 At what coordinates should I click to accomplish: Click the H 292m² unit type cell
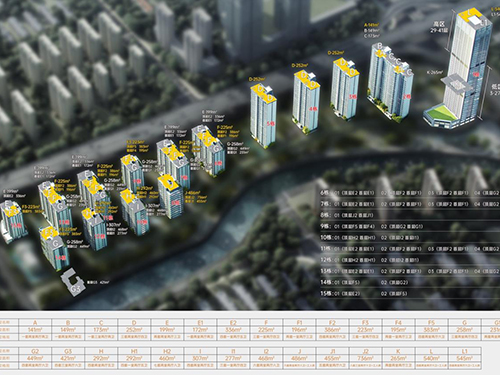tap(101, 358)
